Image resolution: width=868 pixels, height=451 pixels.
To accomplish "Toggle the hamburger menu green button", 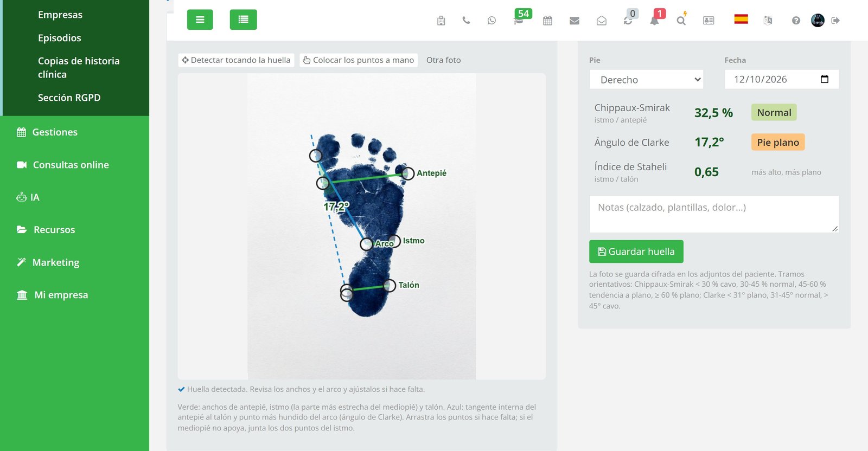I will coord(200,20).
